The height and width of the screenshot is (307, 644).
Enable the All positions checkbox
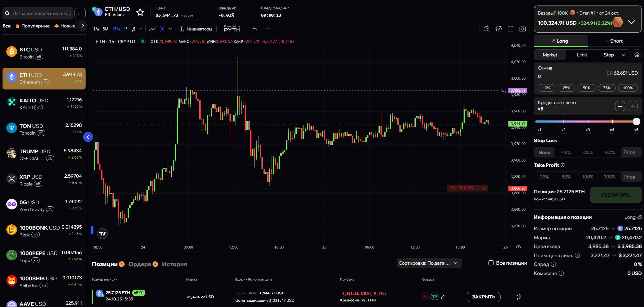click(491, 263)
